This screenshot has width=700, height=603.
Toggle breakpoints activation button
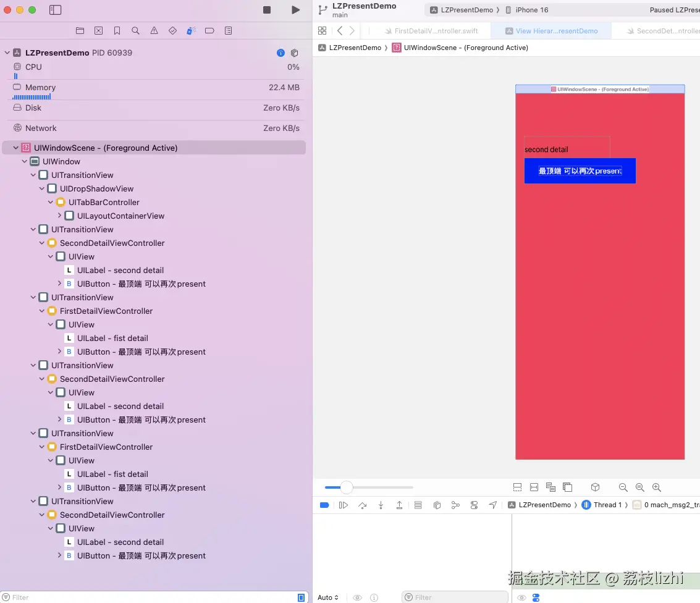[x=324, y=505]
